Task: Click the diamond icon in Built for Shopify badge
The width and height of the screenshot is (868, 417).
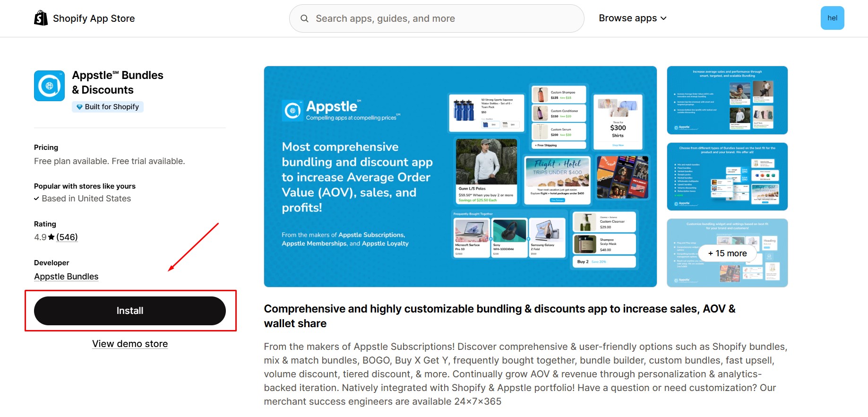Action: [x=79, y=107]
